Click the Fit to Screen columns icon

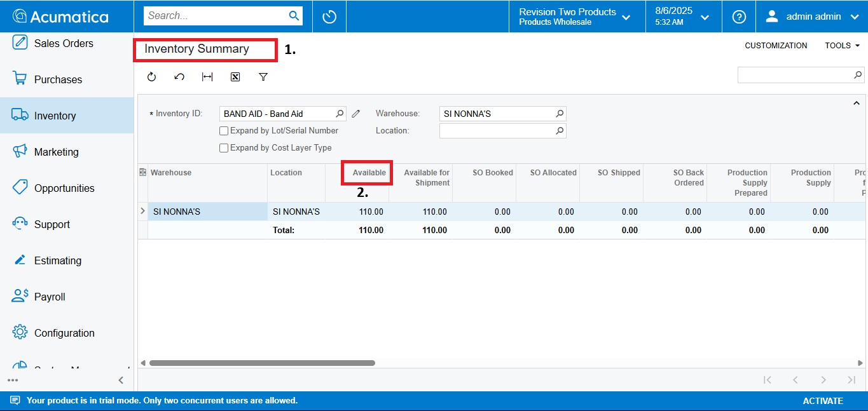[207, 77]
